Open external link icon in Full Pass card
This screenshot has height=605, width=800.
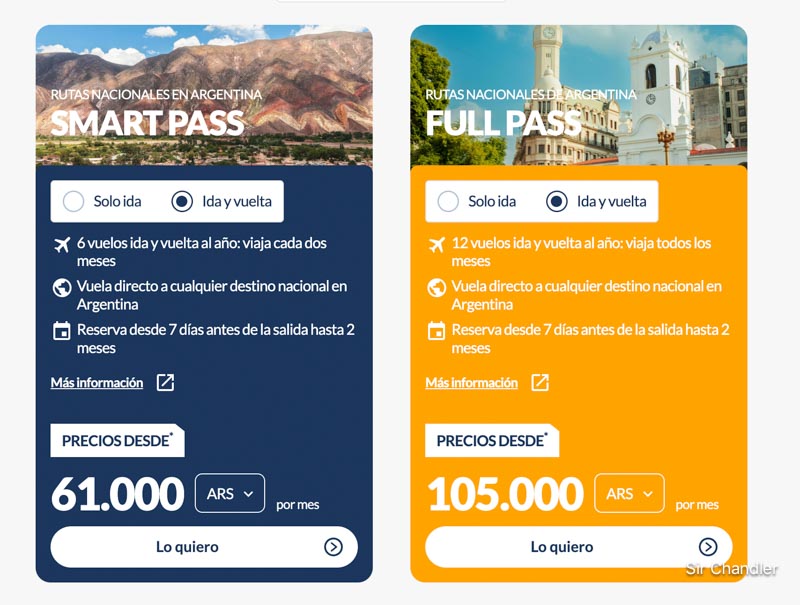click(540, 382)
